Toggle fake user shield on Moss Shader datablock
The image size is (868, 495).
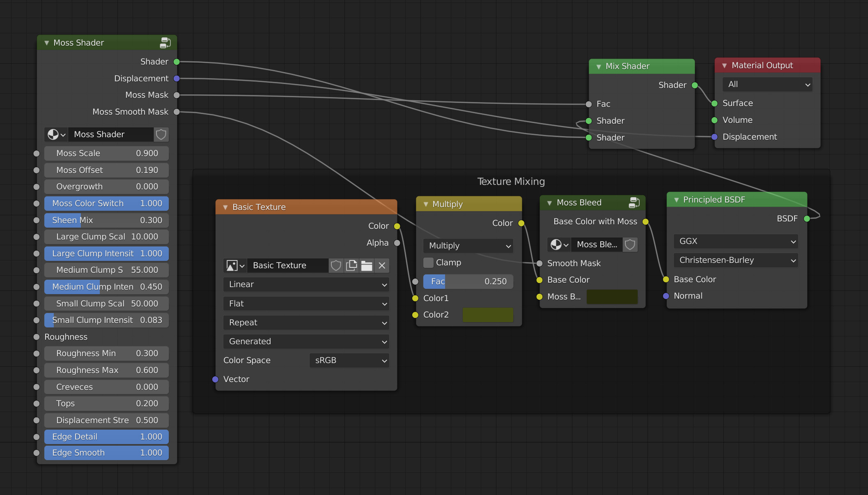point(161,134)
